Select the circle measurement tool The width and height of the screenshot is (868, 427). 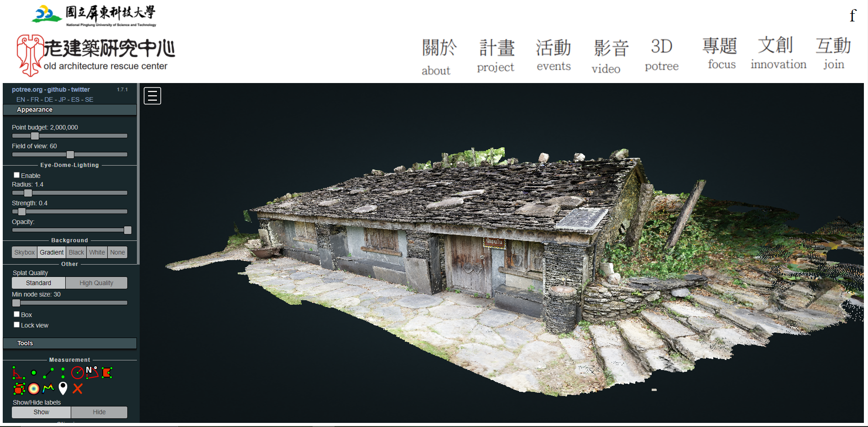(x=78, y=373)
